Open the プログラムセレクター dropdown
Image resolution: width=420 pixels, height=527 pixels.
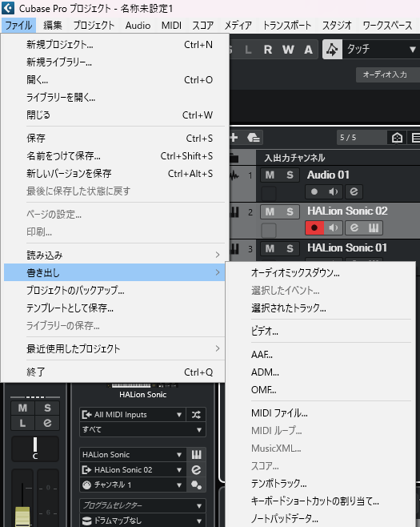point(142,505)
